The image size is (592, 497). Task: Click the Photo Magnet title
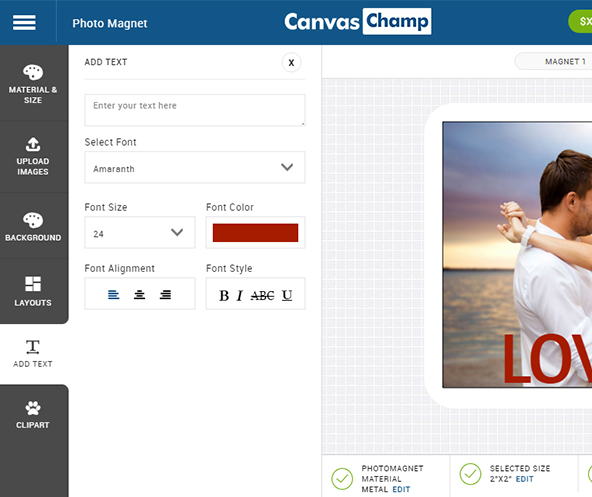tap(110, 23)
